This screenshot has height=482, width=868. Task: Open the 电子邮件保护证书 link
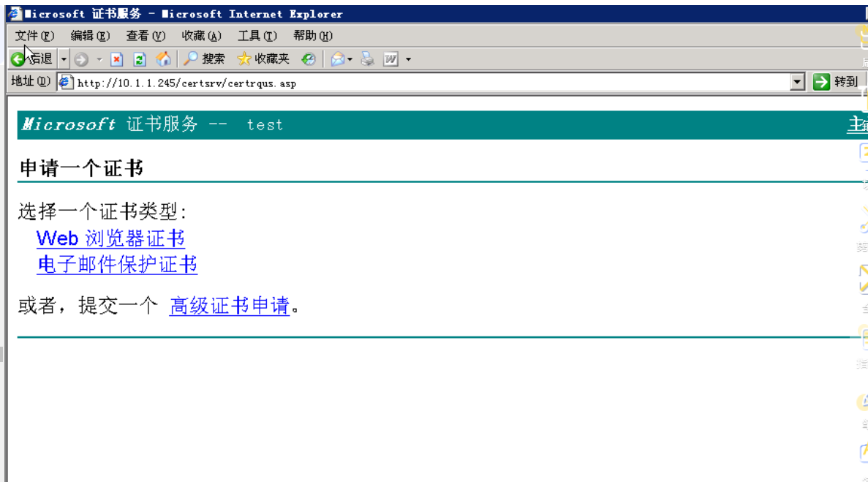pos(117,265)
